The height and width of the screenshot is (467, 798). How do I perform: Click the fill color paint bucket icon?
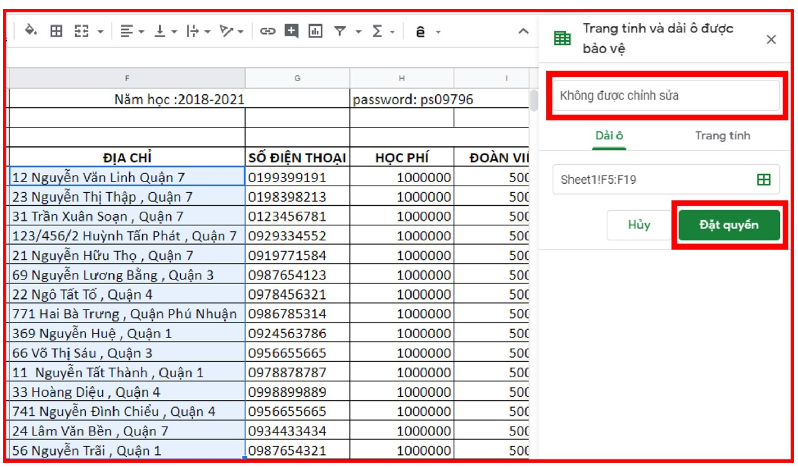30,32
